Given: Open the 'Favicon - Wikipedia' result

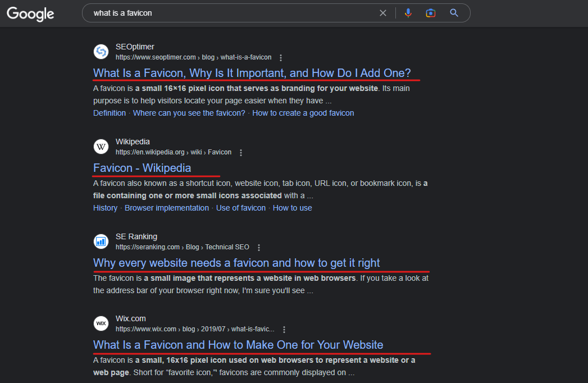Looking at the screenshot, I should point(142,168).
